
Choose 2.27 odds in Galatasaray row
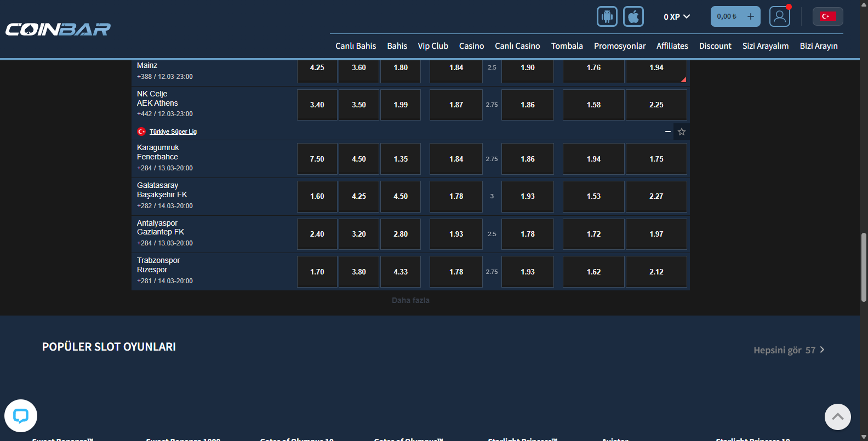click(656, 196)
